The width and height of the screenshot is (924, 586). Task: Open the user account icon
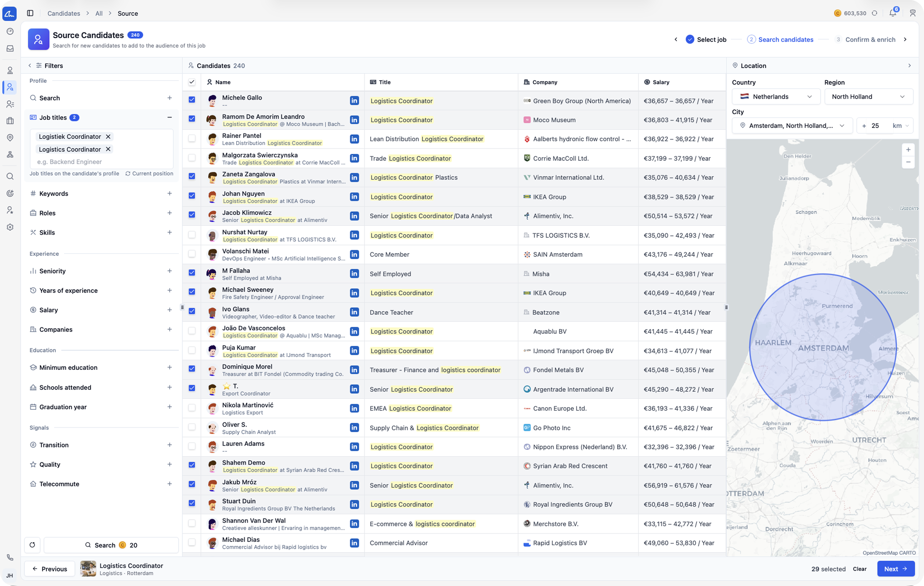tap(913, 13)
